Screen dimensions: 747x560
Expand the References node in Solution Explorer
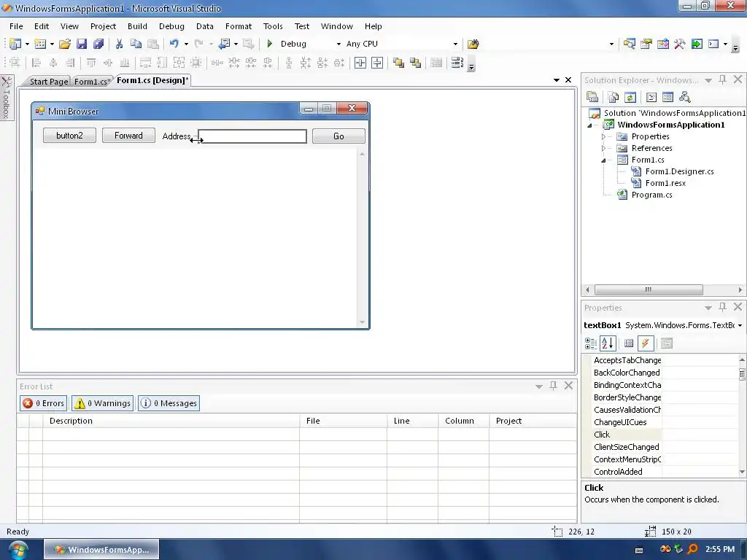click(x=603, y=148)
